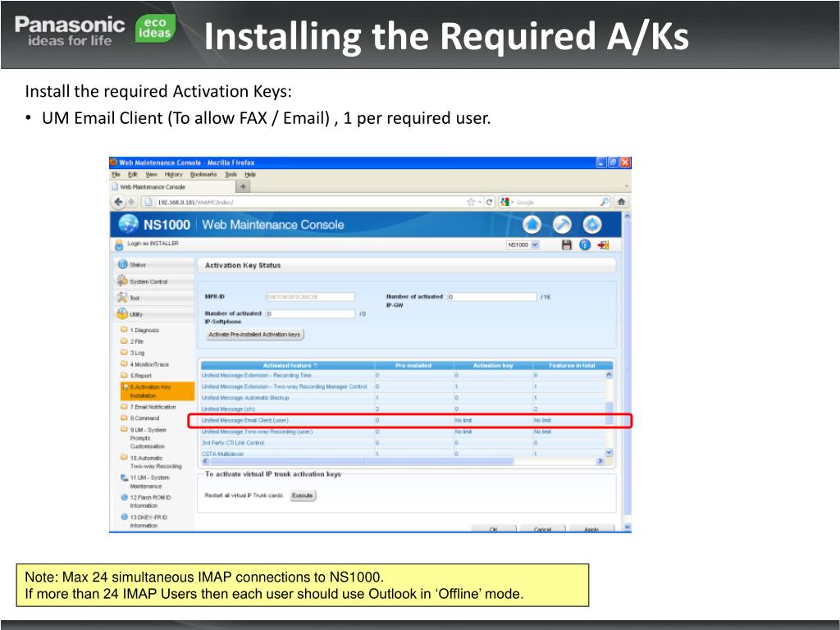
Task: Open the Firefox File menu
Action: click(x=116, y=174)
